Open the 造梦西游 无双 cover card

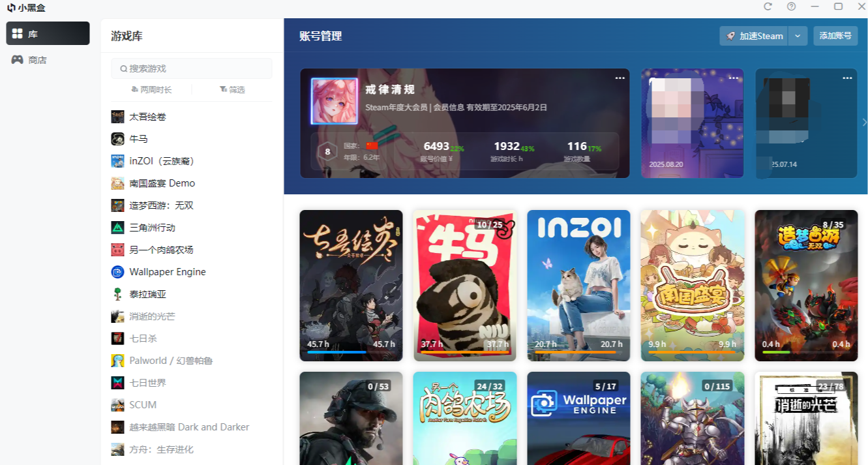[x=806, y=285]
